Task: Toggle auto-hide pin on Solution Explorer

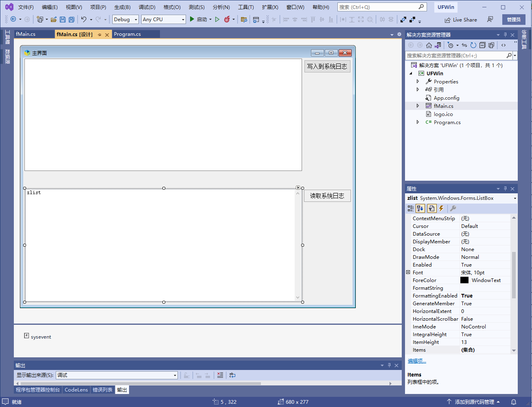Action: [505, 35]
